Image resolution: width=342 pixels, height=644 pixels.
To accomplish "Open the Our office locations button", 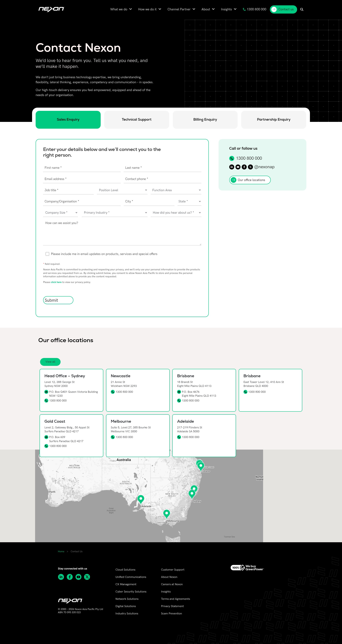I will point(250,180).
